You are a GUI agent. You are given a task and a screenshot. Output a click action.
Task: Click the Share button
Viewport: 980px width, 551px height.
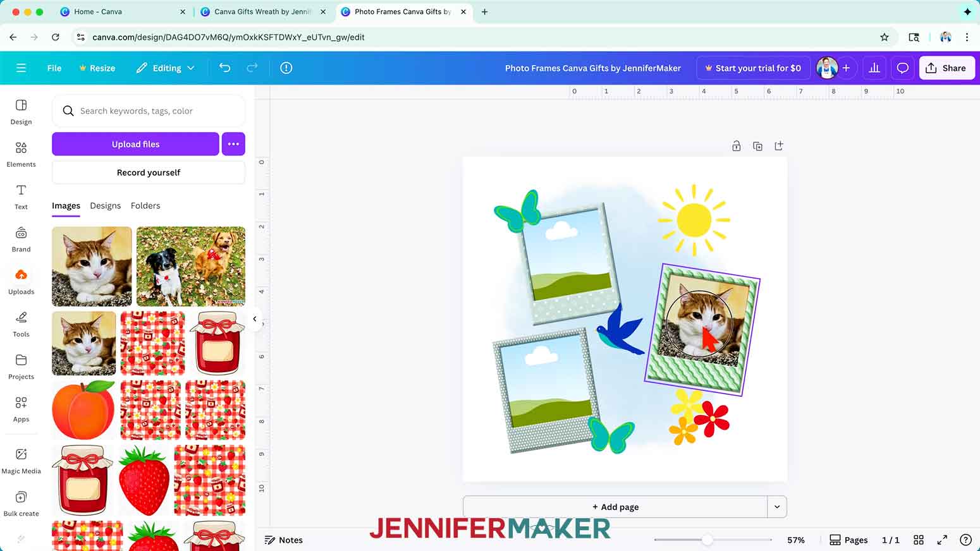pyautogui.click(x=946, y=68)
